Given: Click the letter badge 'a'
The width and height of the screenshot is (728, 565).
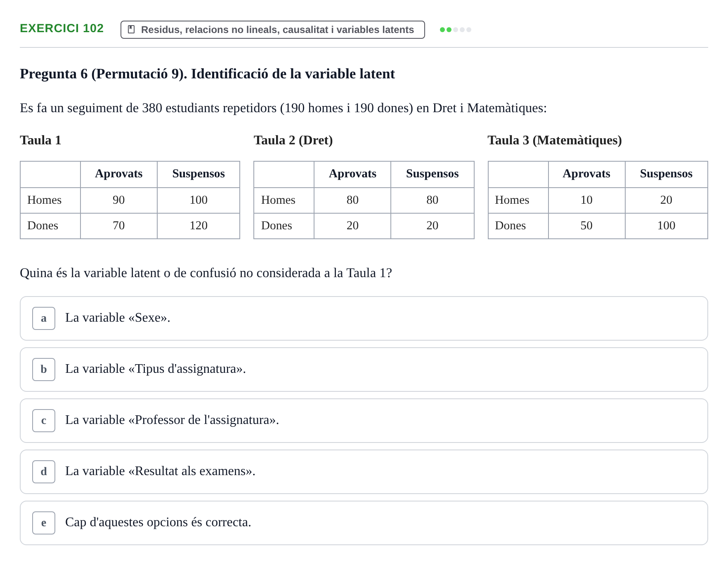Looking at the screenshot, I should point(44,318).
